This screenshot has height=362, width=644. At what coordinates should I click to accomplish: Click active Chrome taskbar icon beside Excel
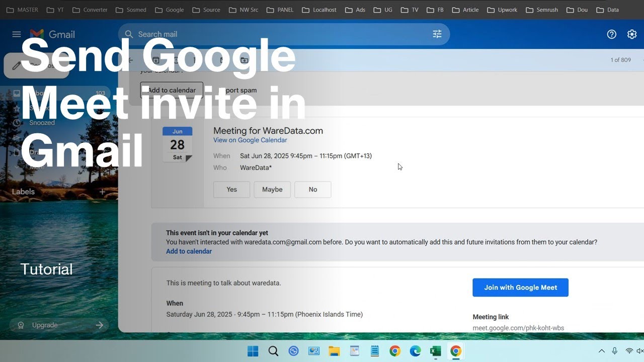point(456,351)
